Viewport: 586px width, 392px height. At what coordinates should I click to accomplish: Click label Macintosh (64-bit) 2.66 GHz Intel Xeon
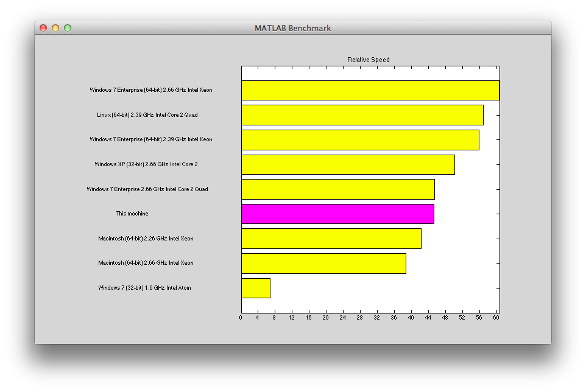(x=146, y=263)
